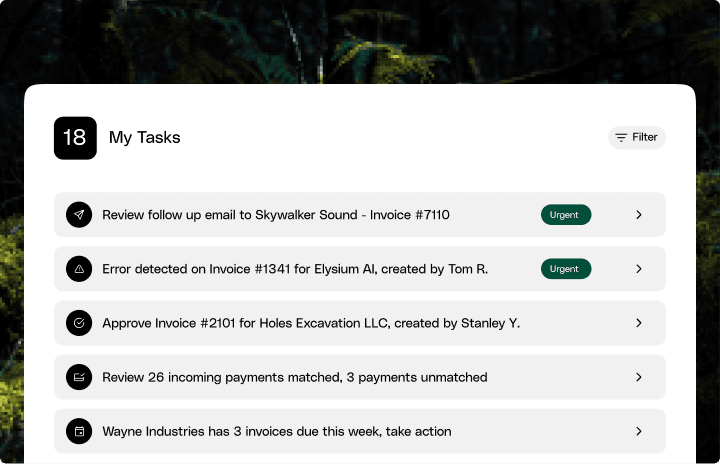Open Error detected on Invoice #1341 task
The image size is (720, 464).
[x=295, y=269]
